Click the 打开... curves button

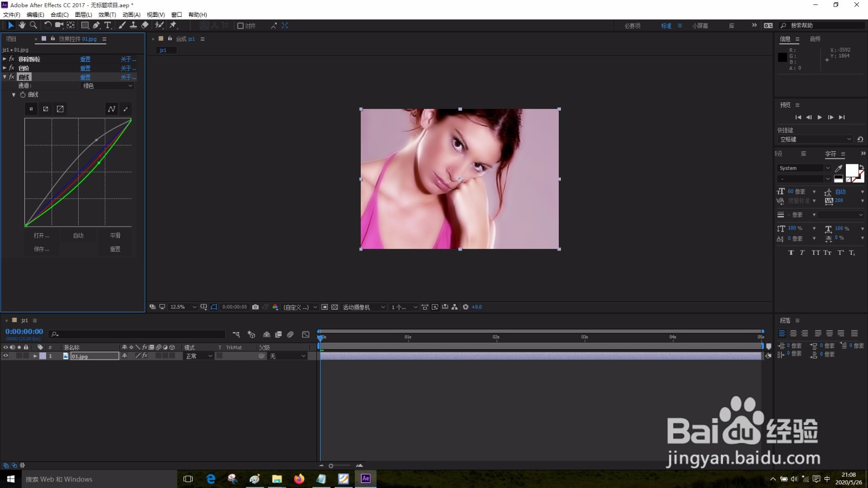point(41,235)
